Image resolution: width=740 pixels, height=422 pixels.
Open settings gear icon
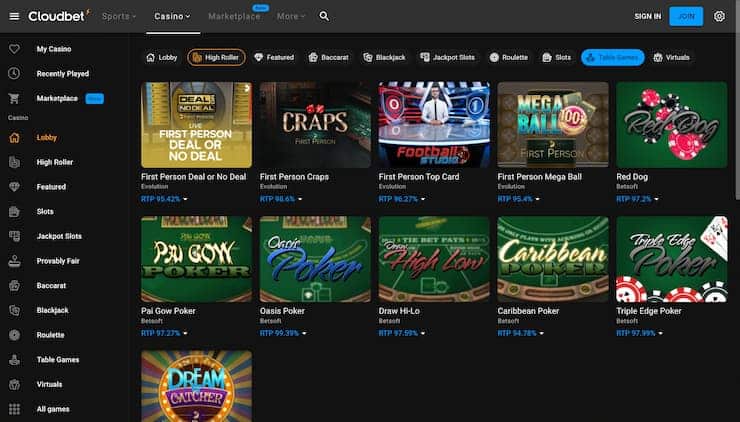coord(719,17)
